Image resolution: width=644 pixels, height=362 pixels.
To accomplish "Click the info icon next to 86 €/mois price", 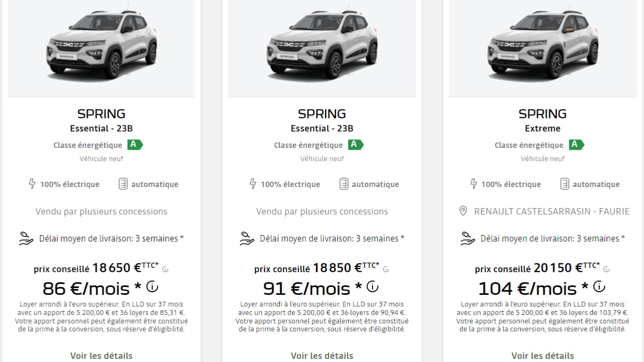I will pos(152,285).
